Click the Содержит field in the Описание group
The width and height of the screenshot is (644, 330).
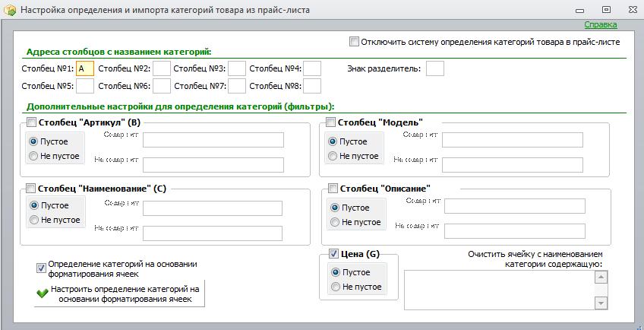515,206
